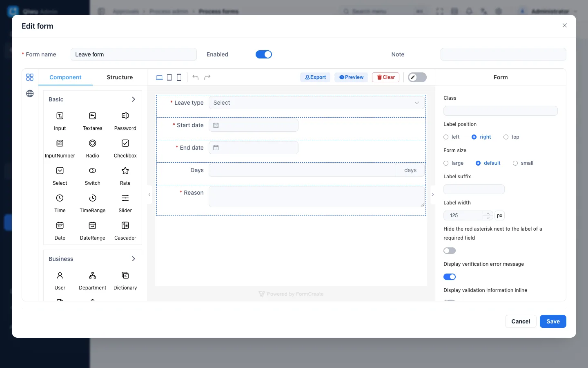Add a Slider component
The width and height of the screenshot is (588, 368).
tap(125, 203)
